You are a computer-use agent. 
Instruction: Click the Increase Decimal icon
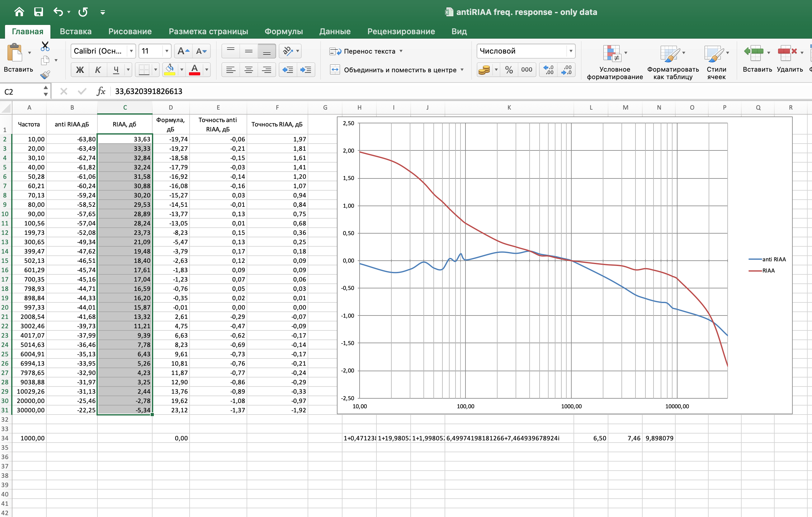coord(549,70)
